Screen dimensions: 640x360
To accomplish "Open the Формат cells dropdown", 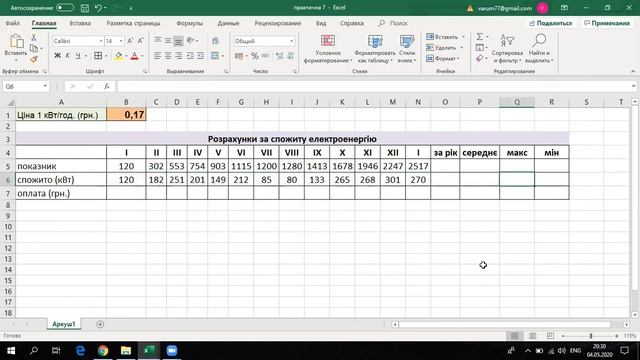I will (443, 58).
